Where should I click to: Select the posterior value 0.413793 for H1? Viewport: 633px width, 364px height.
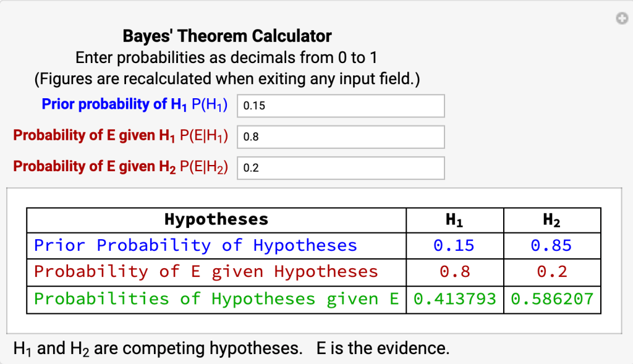pos(454,299)
